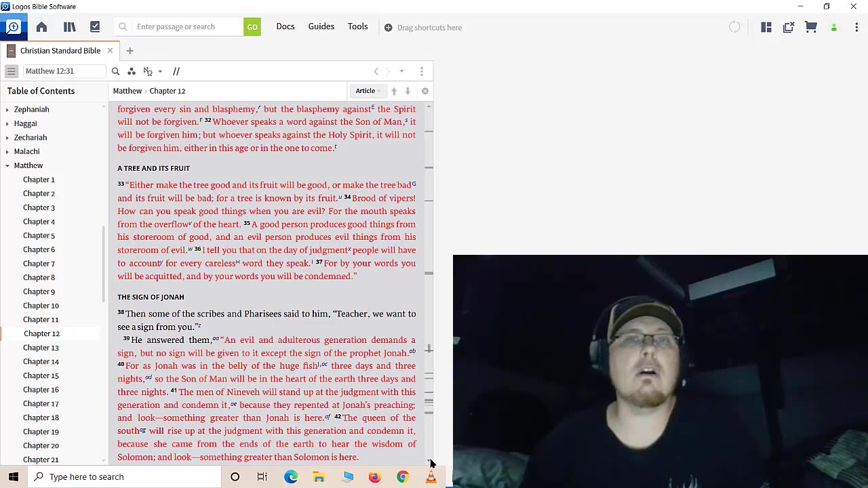Open the Layouts icon
Screen dimensions: 868x488
tap(766, 27)
